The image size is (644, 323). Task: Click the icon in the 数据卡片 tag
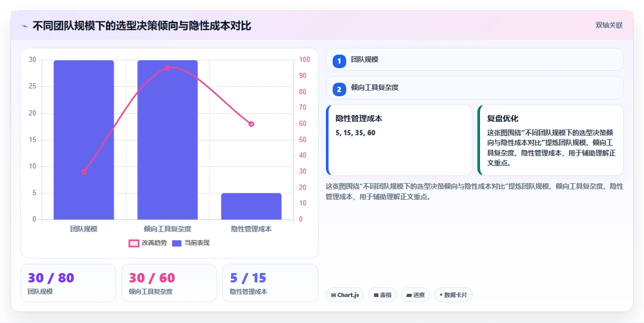pyautogui.click(x=441, y=295)
